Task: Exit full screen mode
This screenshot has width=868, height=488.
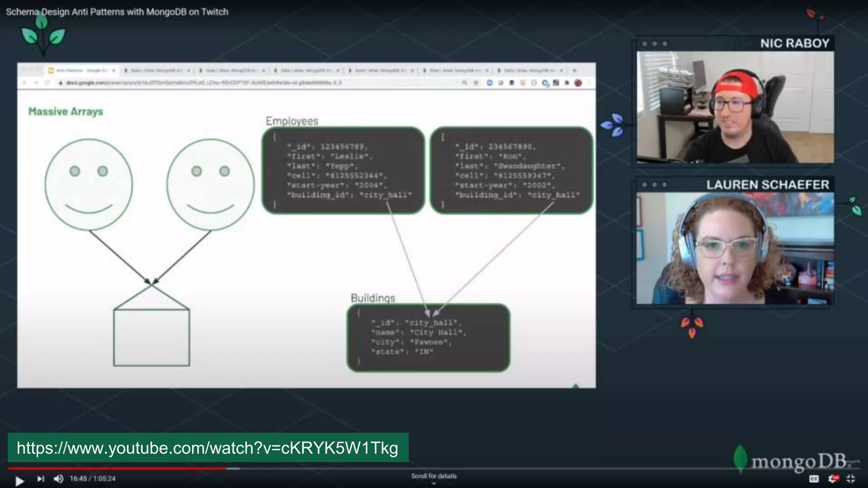Action: 851,479
